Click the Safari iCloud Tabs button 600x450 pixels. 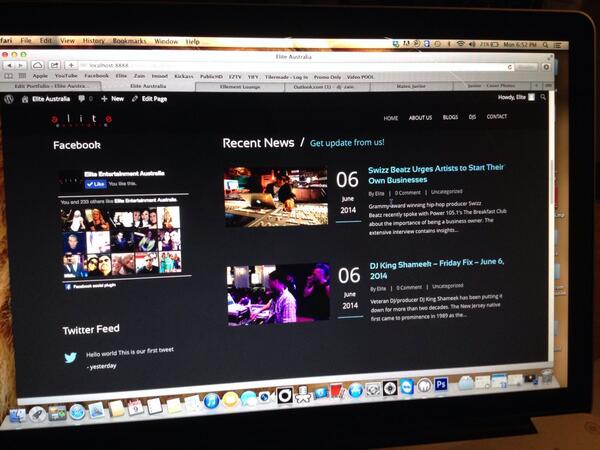38,65
